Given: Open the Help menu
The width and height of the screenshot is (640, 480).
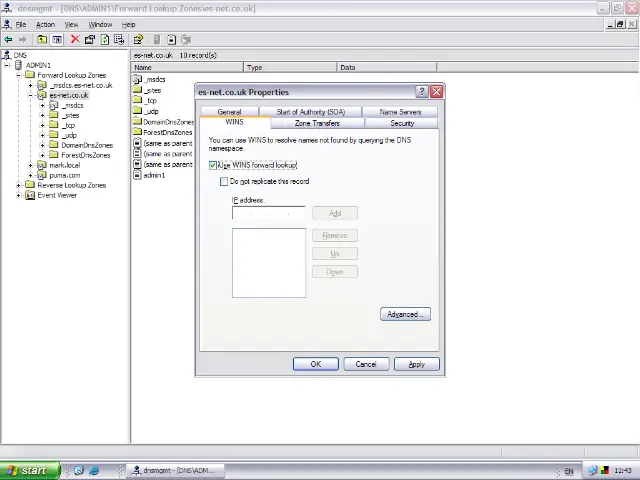Looking at the screenshot, I should 128,24.
